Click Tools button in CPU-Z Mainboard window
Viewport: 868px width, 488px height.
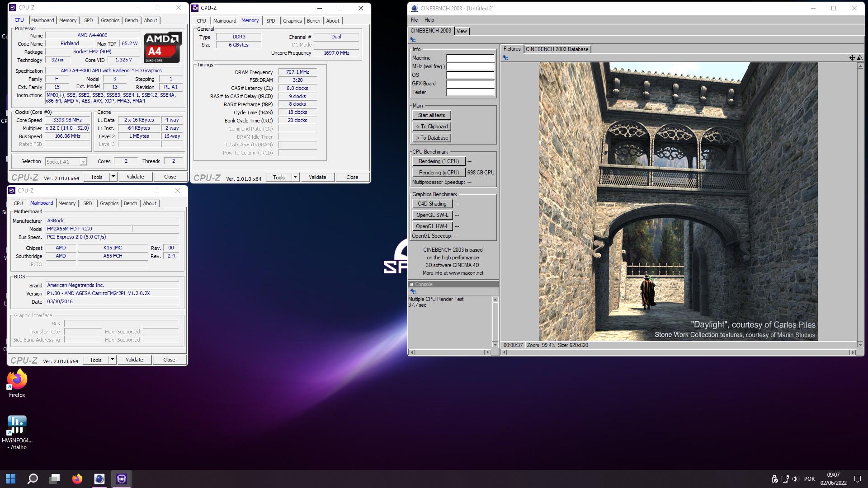96,360
